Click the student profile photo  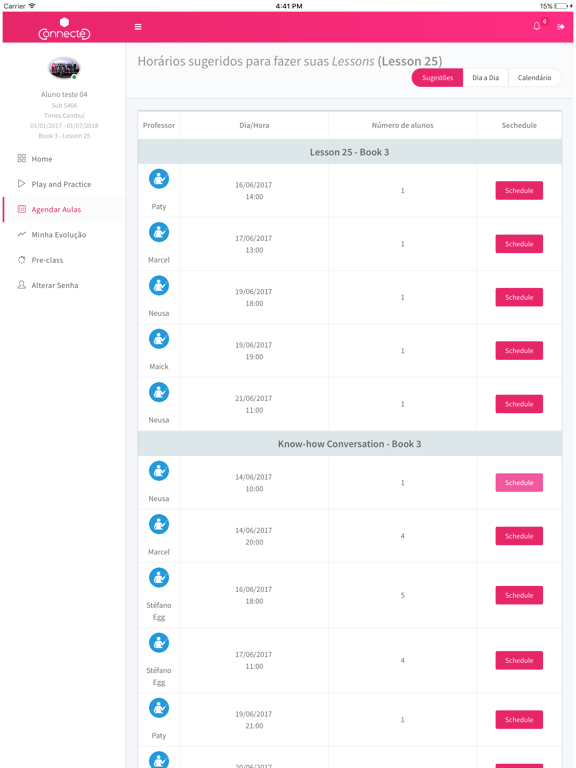pyautogui.click(x=64, y=69)
